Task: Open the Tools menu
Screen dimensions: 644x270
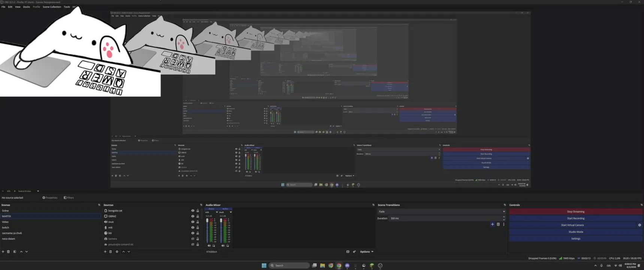Action: (x=67, y=7)
